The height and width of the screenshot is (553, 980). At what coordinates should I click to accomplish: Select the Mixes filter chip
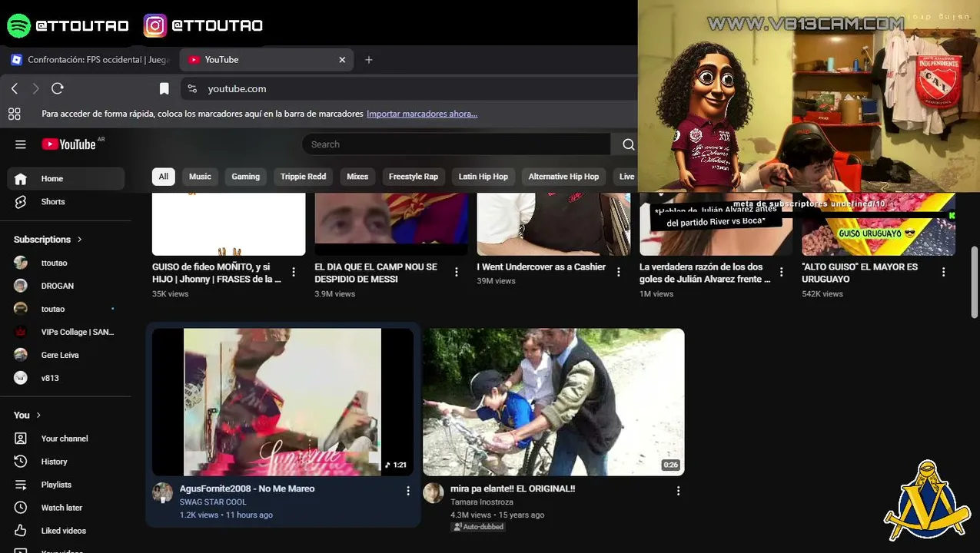point(357,177)
